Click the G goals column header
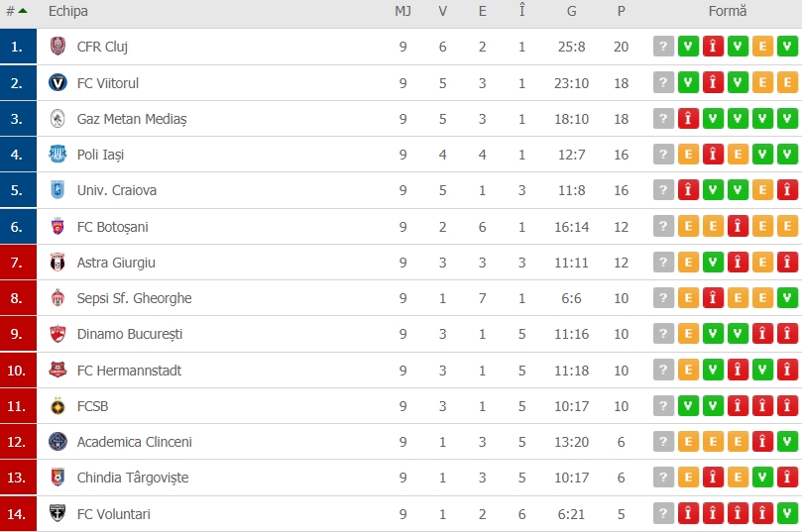802x532 pixels. pos(572,12)
